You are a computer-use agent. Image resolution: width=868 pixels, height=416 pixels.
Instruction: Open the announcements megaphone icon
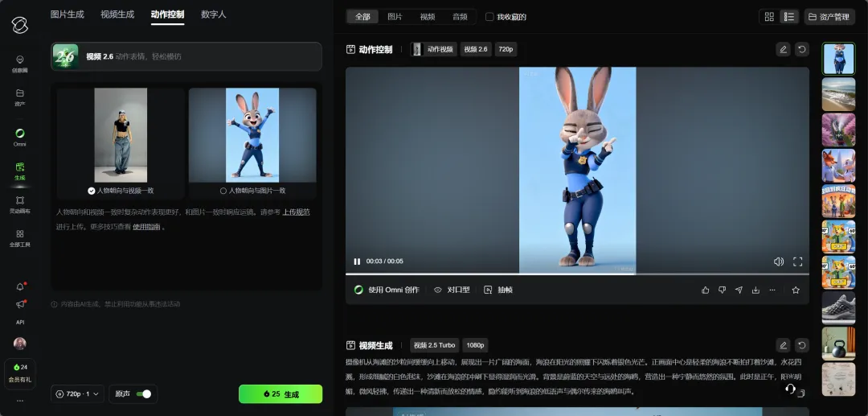(20, 304)
